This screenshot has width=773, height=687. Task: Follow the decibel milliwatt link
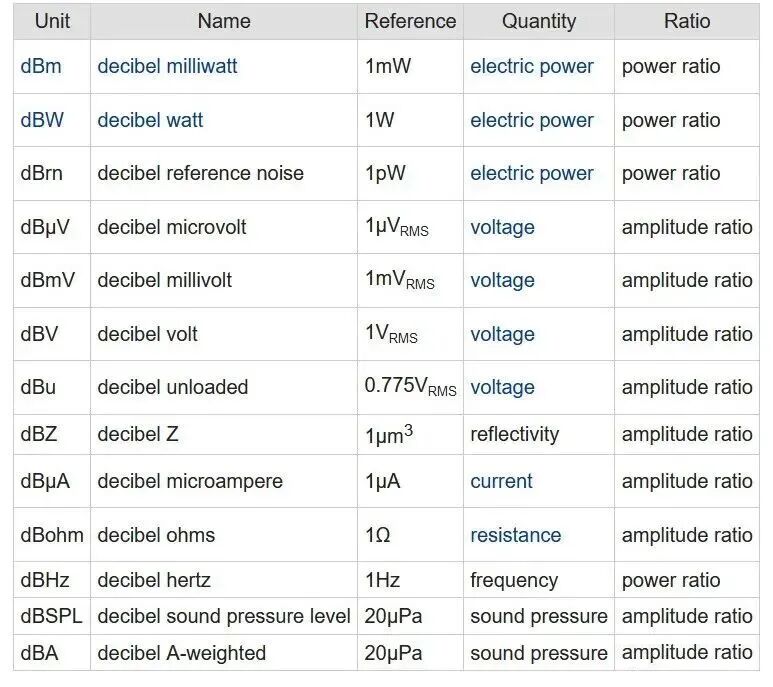click(167, 67)
